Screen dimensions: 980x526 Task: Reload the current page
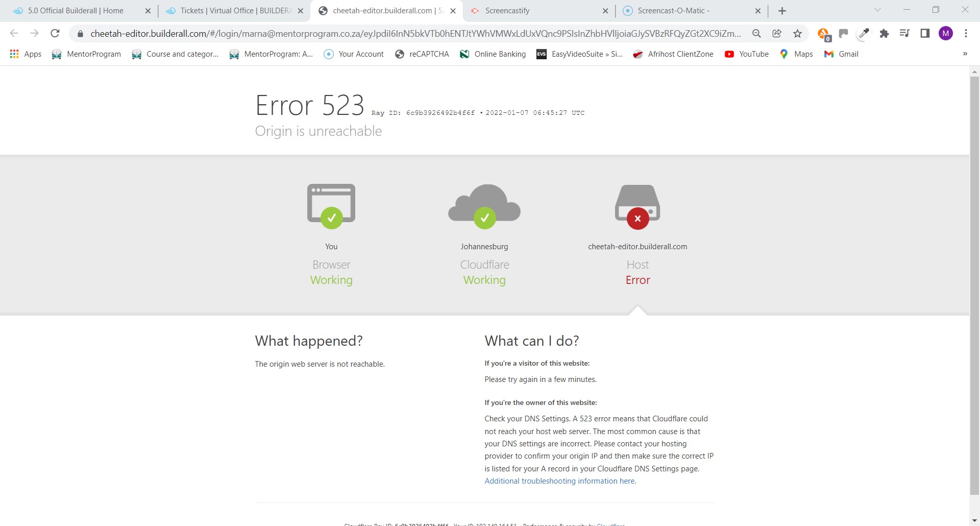55,33
